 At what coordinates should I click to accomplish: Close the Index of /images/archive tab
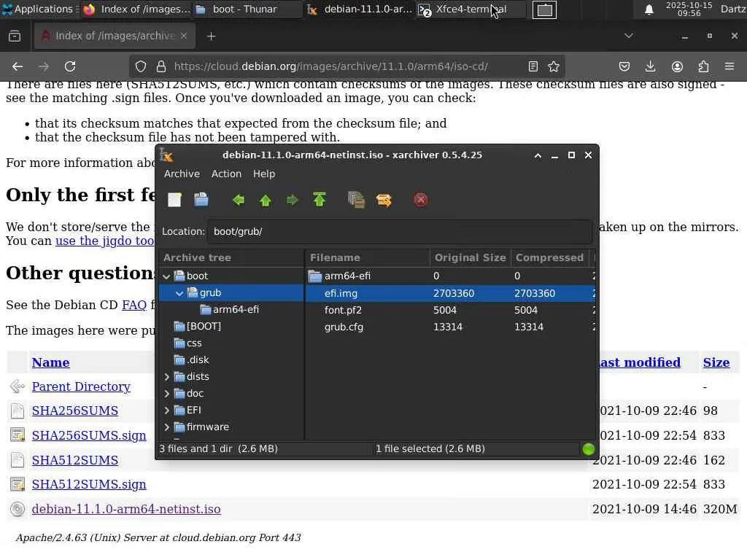point(184,36)
